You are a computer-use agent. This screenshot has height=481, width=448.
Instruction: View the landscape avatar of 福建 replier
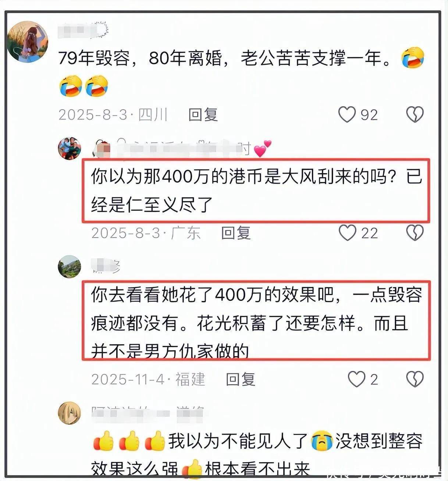click(x=70, y=267)
